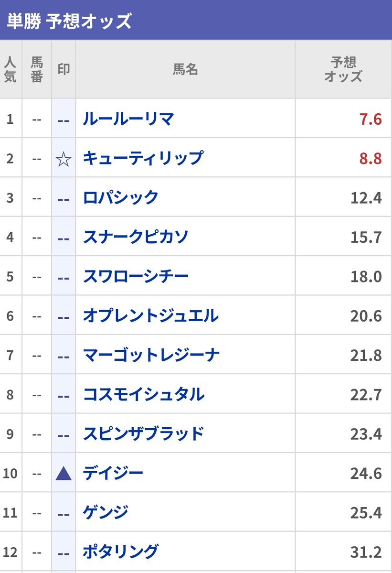This screenshot has width=392, height=573.
Task: Open スピンザブラッド horse details
Action: coord(143,433)
